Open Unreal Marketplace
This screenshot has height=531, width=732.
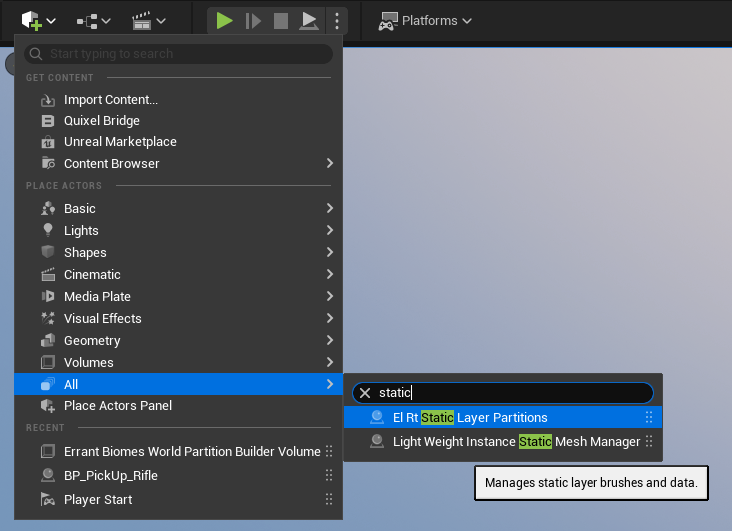[178, 142]
